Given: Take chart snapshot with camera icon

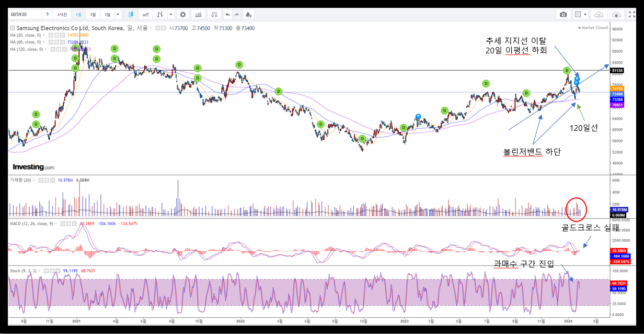Looking at the screenshot, I should coord(563,15).
